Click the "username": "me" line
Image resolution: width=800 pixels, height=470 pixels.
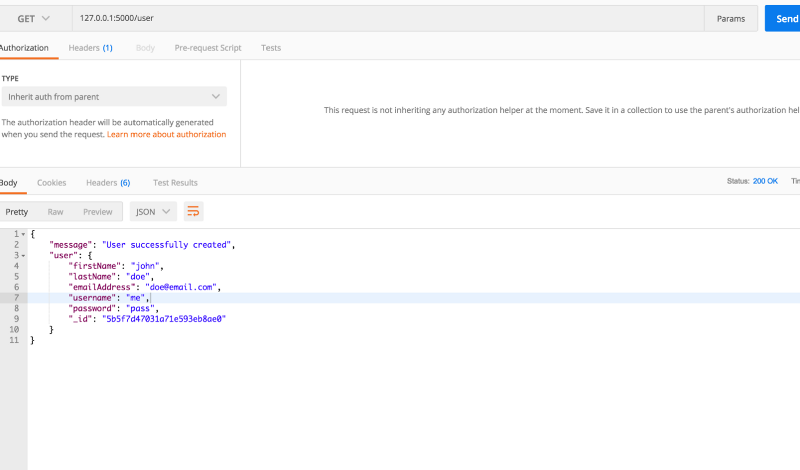click(x=108, y=298)
